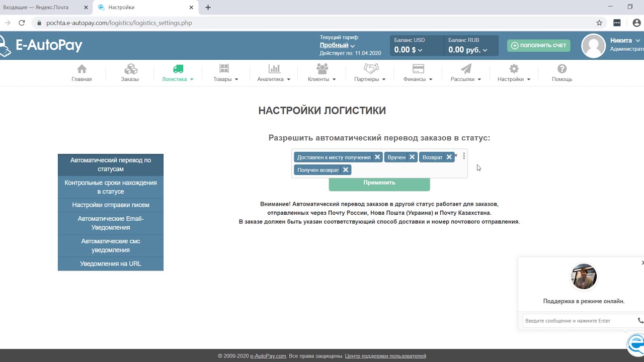Click the Применить button
Screen dimensions: 644x362
tap(379, 183)
